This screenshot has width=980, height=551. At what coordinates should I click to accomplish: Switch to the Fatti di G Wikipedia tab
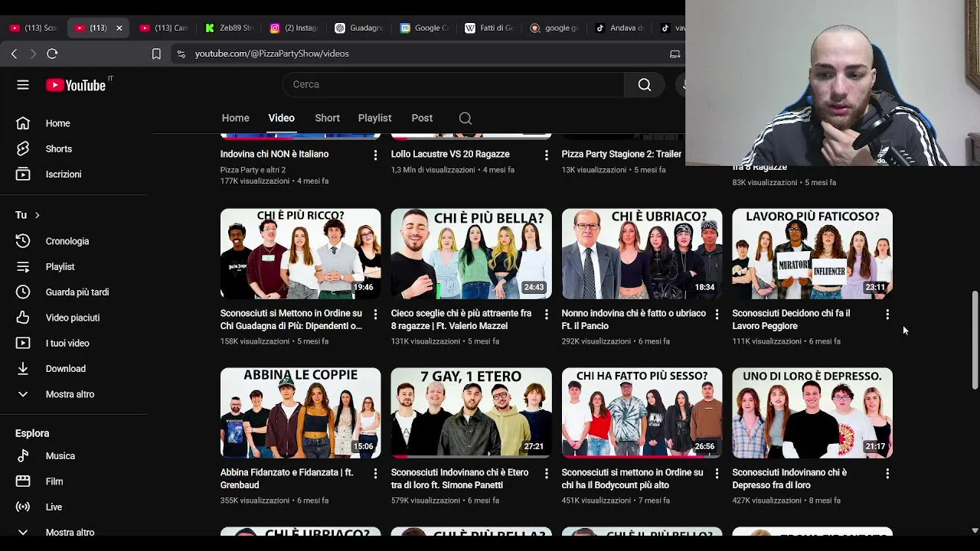[489, 28]
